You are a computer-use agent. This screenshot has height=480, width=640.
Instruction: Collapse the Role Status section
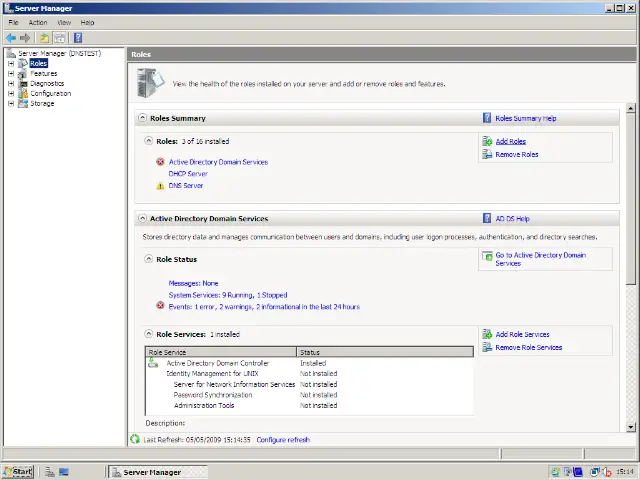point(149,259)
